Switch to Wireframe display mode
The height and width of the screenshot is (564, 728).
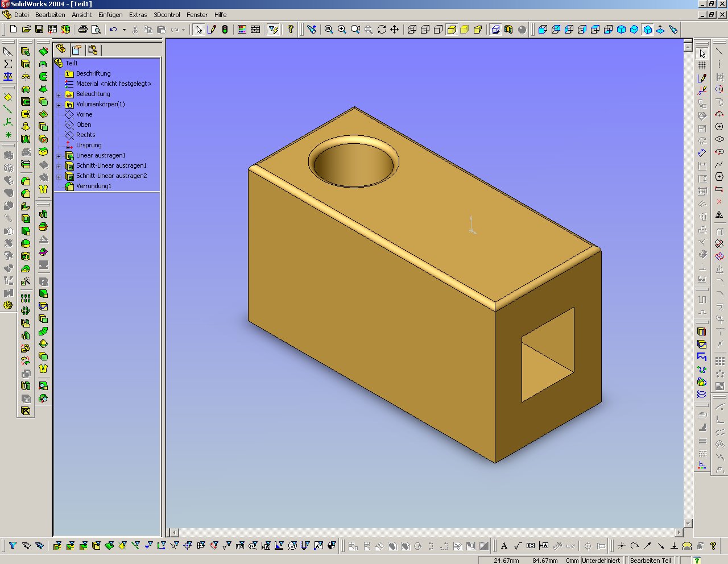coord(412,29)
